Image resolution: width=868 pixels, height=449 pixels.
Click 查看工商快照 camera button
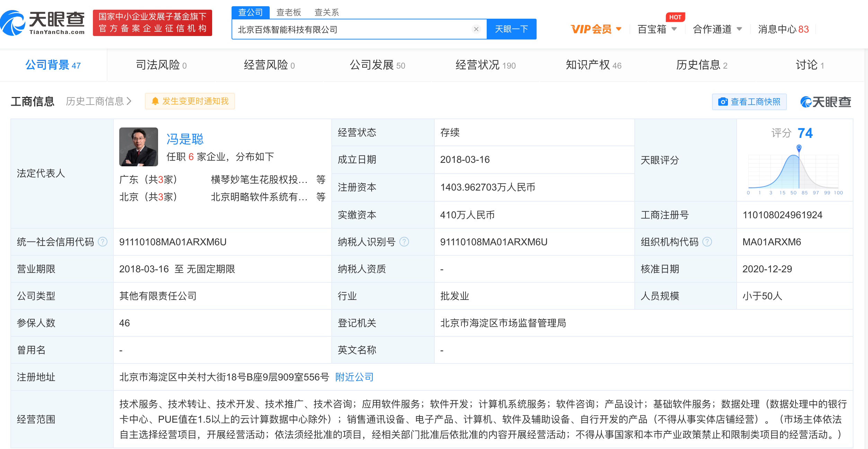coord(749,102)
